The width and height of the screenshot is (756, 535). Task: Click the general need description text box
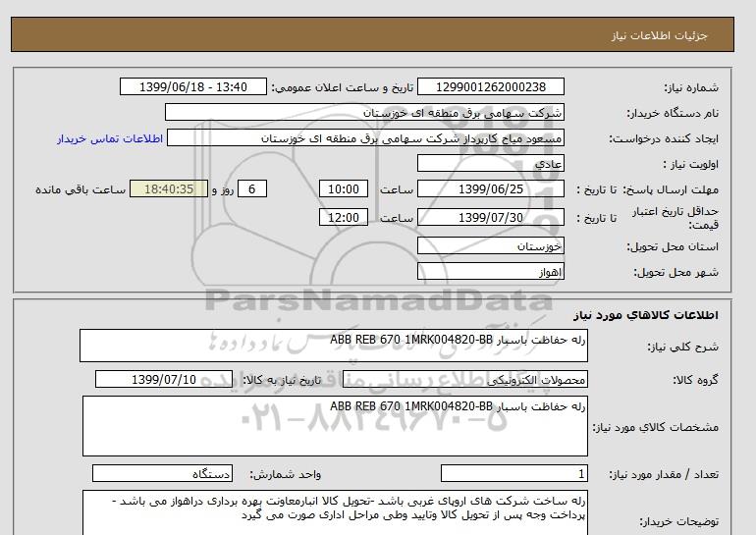(x=334, y=346)
